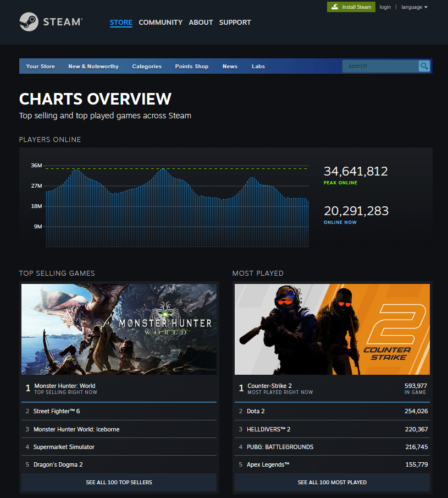Image resolution: width=448 pixels, height=498 pixels.
Task: Open Dota 2 in most played
Action: click(x=332, y=411)
